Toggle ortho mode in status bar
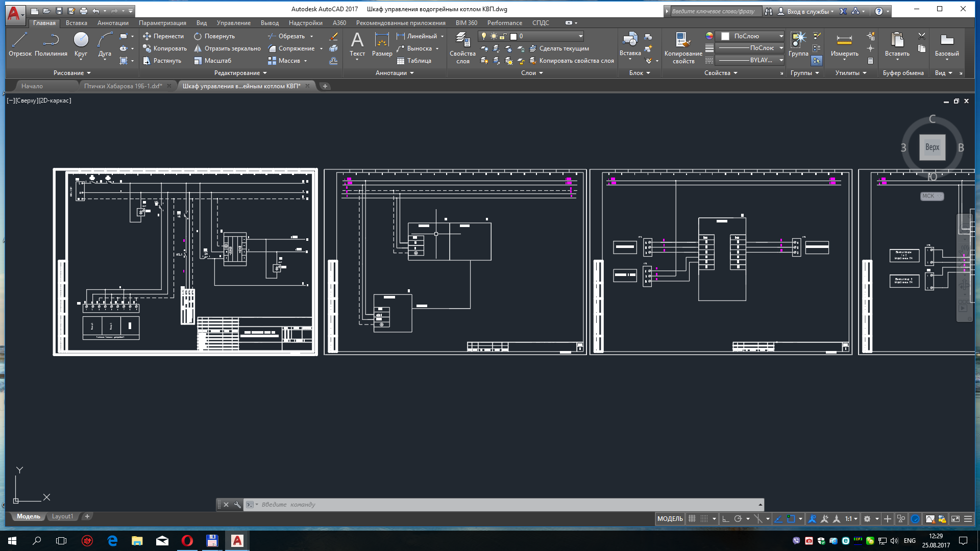Viewport: 980px width, 551px height. [726, 519]
